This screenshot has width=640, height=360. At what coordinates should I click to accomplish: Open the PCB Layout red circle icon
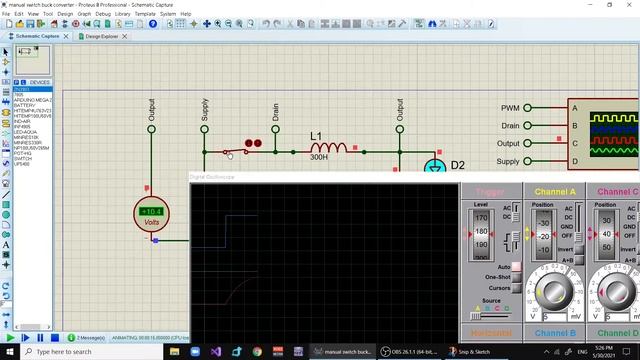coord(76,24)
